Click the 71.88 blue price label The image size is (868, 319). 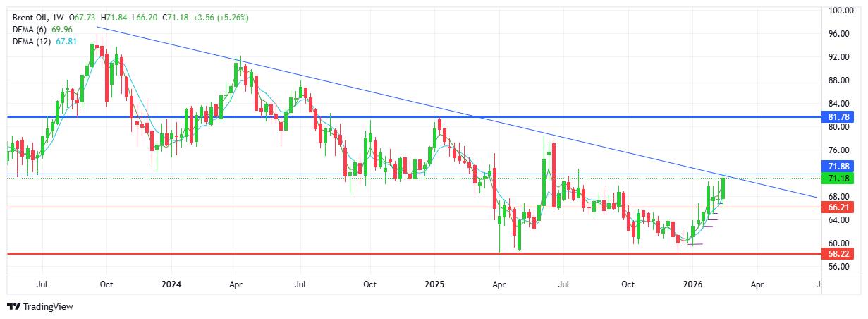coord(837,165)
